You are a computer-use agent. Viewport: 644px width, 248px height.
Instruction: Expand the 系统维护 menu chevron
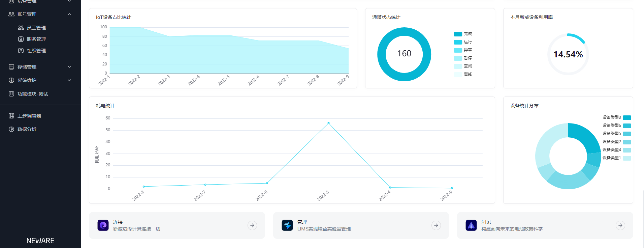coord(69,80)
